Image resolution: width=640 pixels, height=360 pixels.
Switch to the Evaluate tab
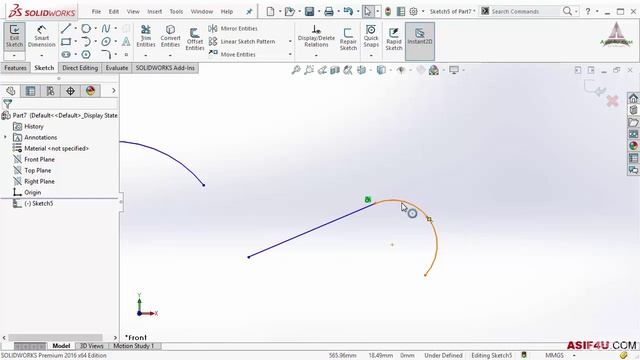[117, 68]
